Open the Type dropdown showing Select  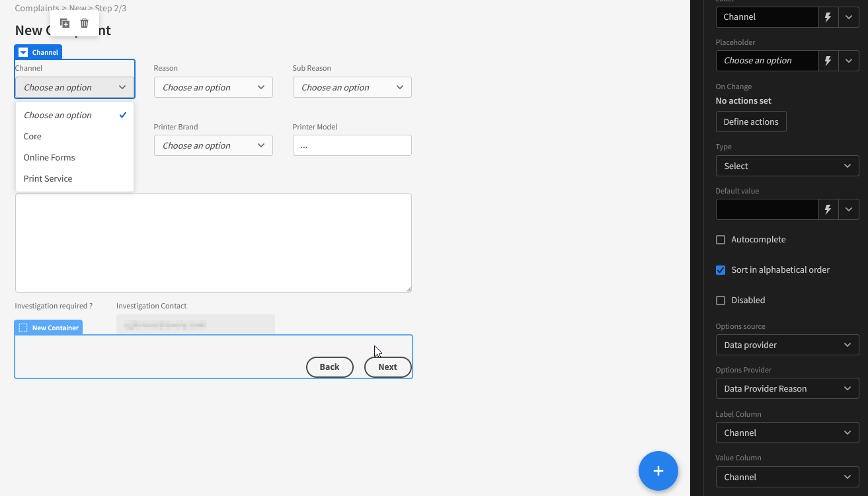[787, 166]
